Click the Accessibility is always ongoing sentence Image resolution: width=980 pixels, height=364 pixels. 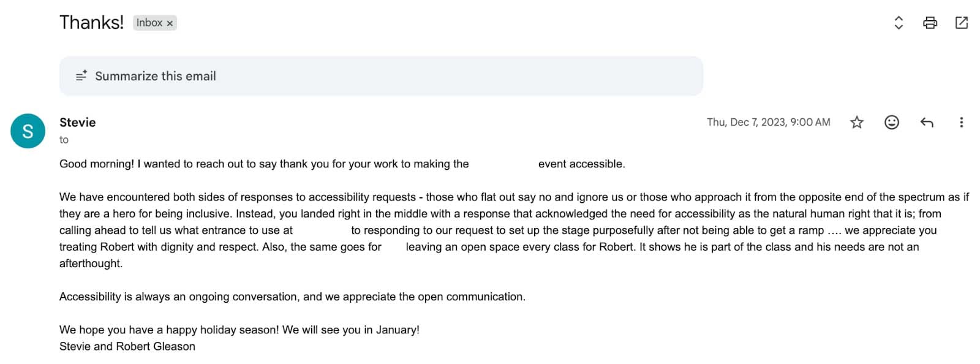click(292, 297)
